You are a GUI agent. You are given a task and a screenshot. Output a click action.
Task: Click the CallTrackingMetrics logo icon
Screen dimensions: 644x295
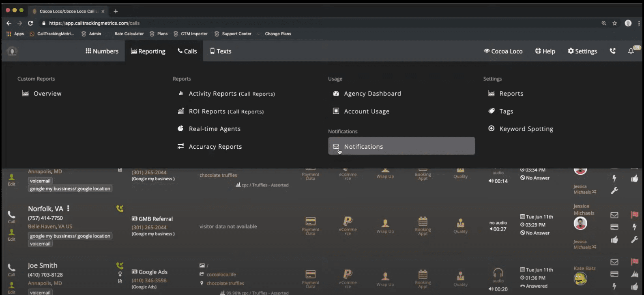coord(12,51)
